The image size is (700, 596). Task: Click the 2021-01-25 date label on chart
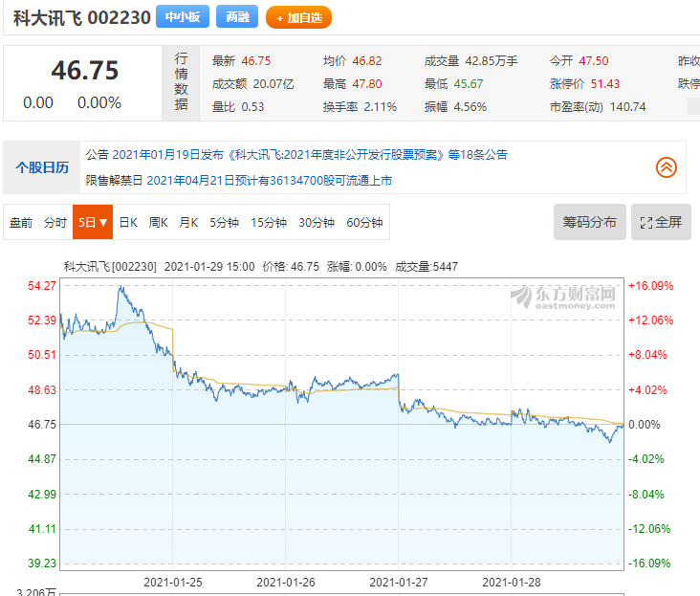click(173, 583)
